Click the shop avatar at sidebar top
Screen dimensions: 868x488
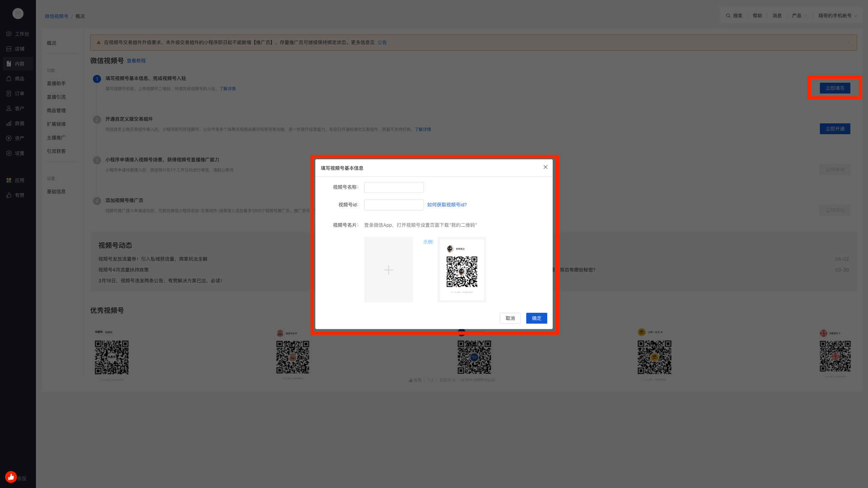coord(18,14)
